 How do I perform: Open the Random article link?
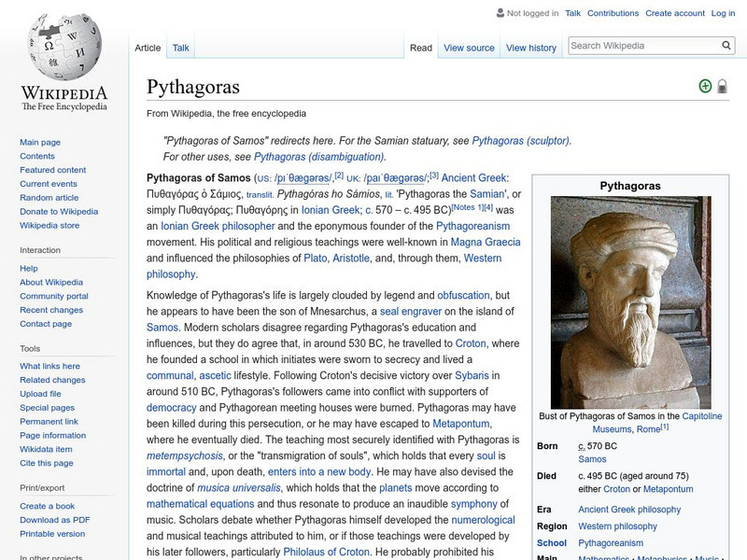[x=50, y=197]
